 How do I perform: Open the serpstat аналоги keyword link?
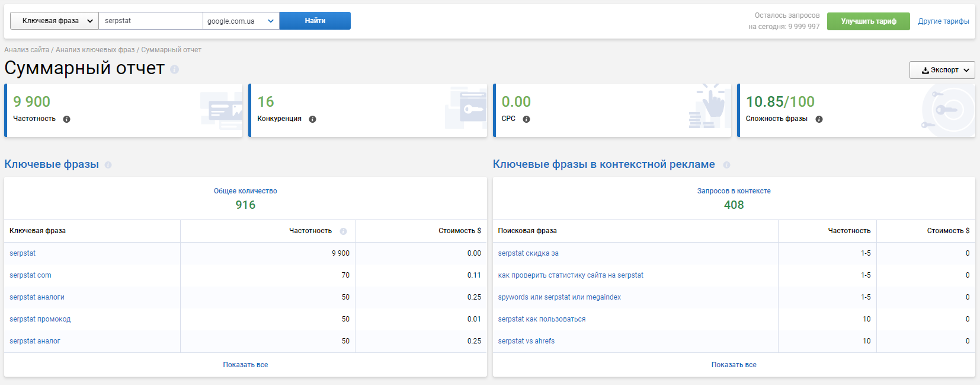pos(37,297)
